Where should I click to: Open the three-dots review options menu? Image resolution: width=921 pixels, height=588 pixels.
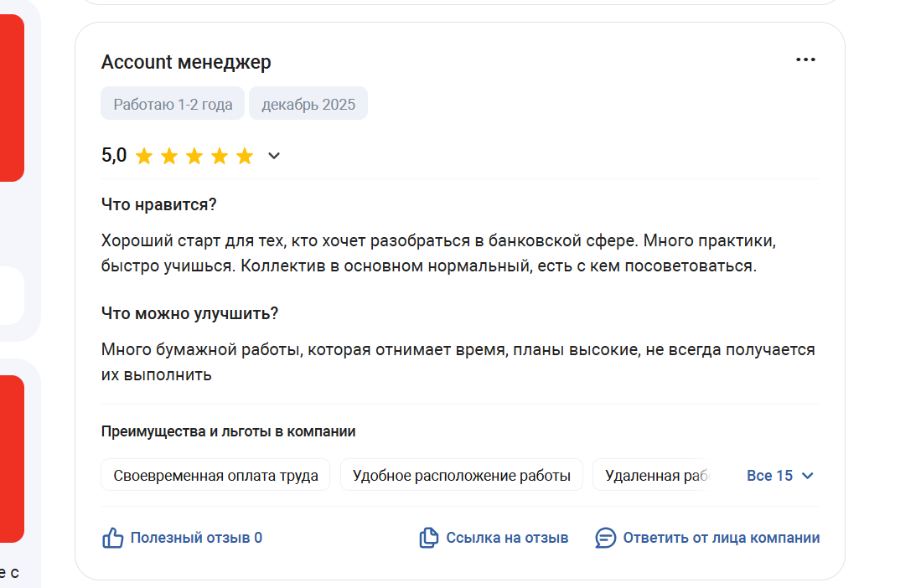(805, 59)
